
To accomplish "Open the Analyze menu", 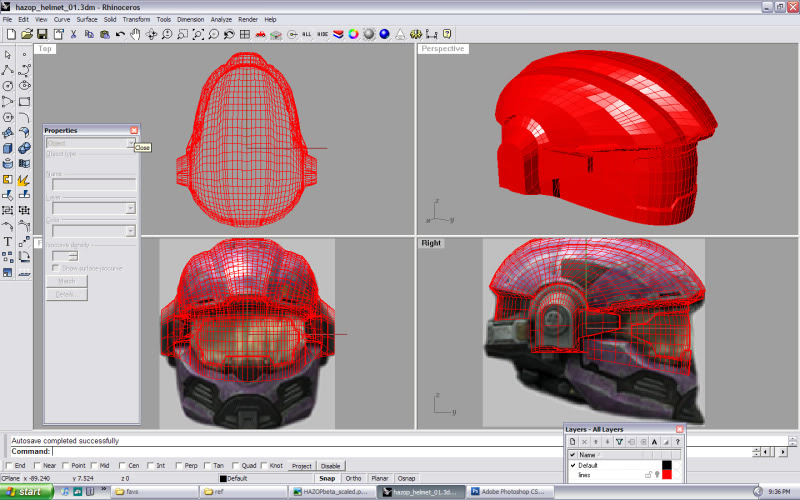I will [221, 19].
